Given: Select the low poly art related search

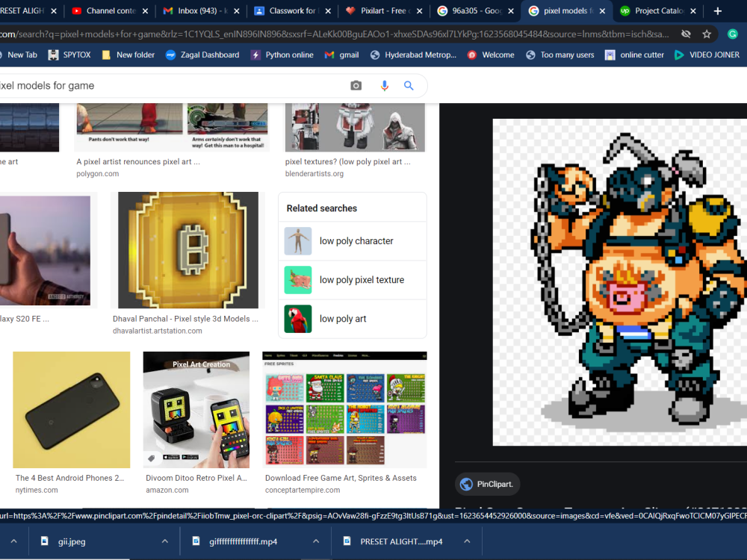Looking at the screenshot, I should (353, 319).
